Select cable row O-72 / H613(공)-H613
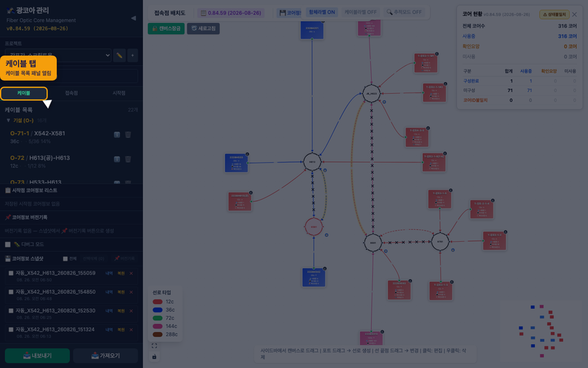Viewport: 588px width, 368px height. pos(71,161)
